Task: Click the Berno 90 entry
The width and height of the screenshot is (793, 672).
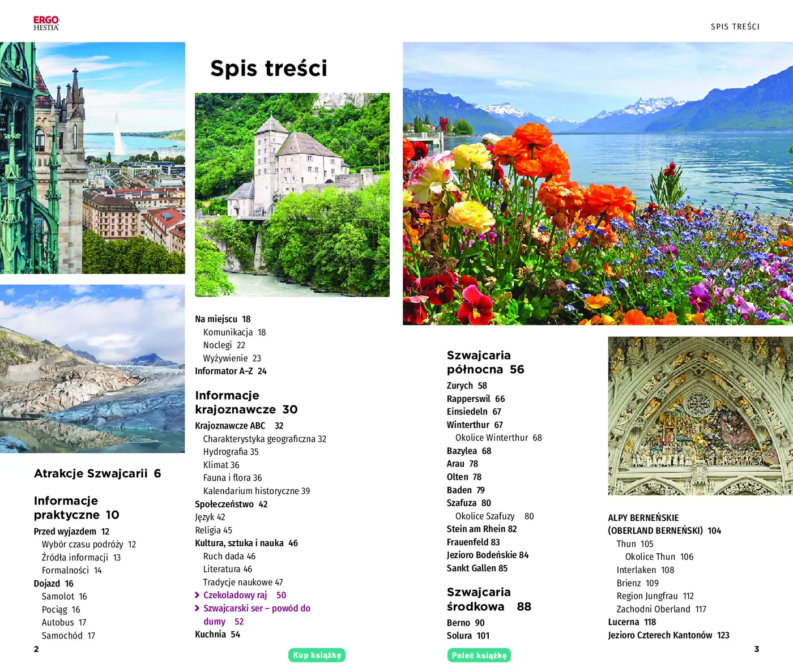Action: (x=466, y=623)
